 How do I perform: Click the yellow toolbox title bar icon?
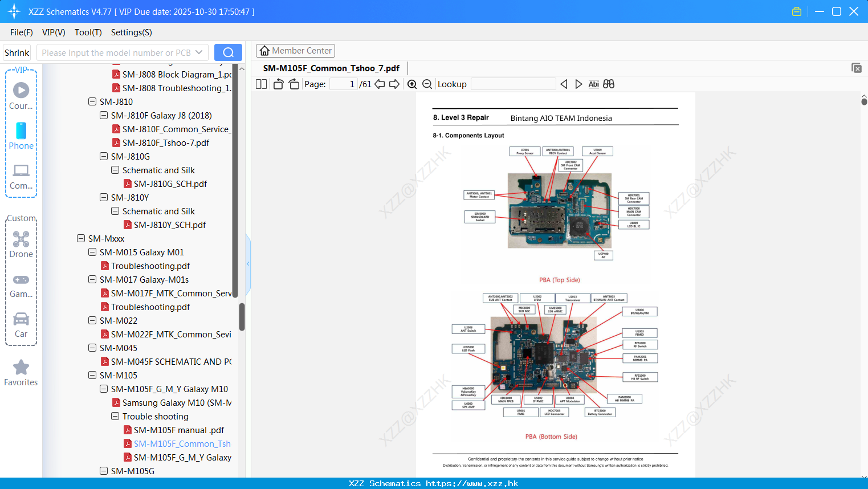797,11
